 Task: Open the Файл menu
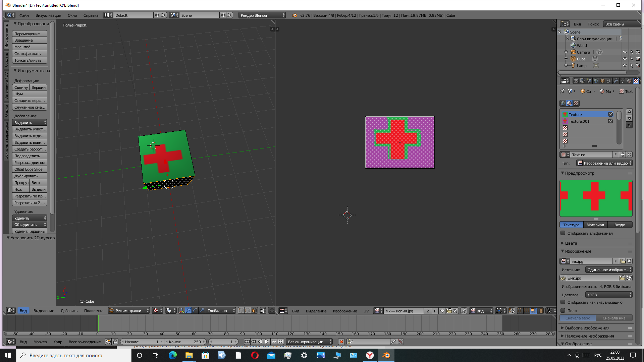24,15
